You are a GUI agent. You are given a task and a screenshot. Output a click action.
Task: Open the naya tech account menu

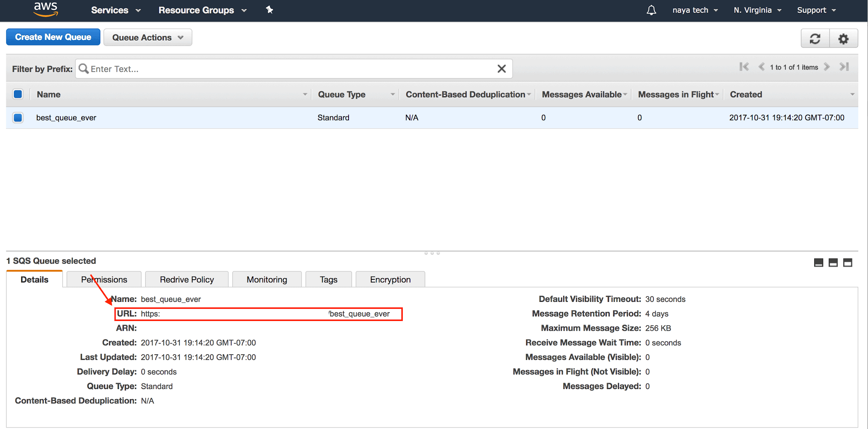(695, 10)
